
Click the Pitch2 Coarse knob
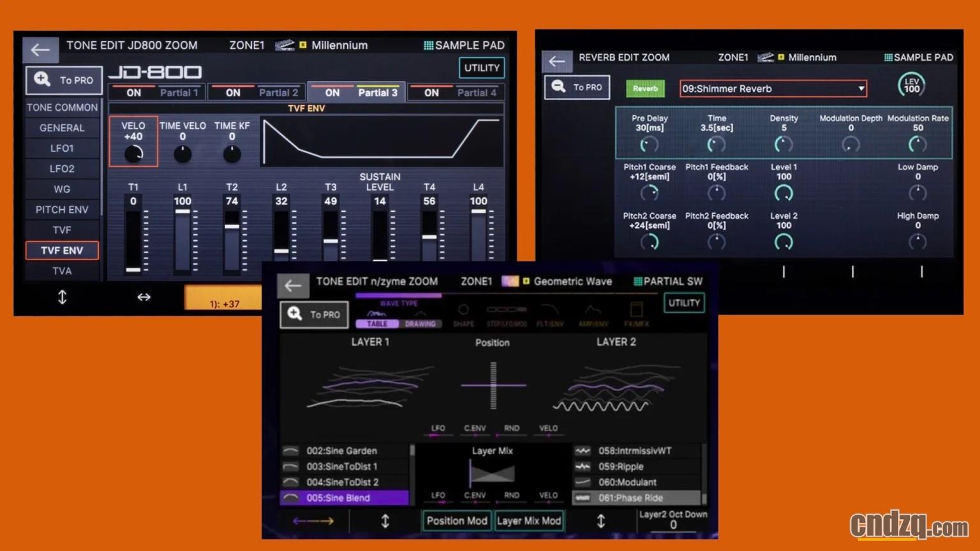click(x=650, y=242)
